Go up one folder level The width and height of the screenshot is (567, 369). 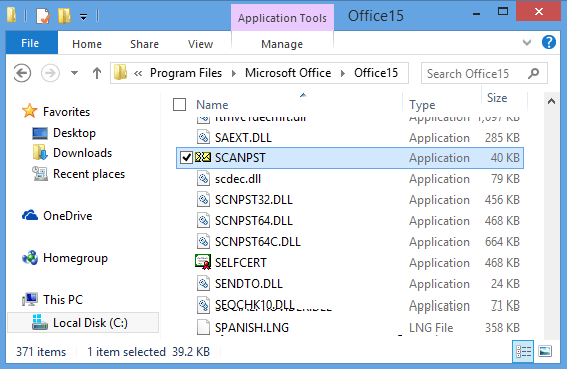tap(97, 73)
